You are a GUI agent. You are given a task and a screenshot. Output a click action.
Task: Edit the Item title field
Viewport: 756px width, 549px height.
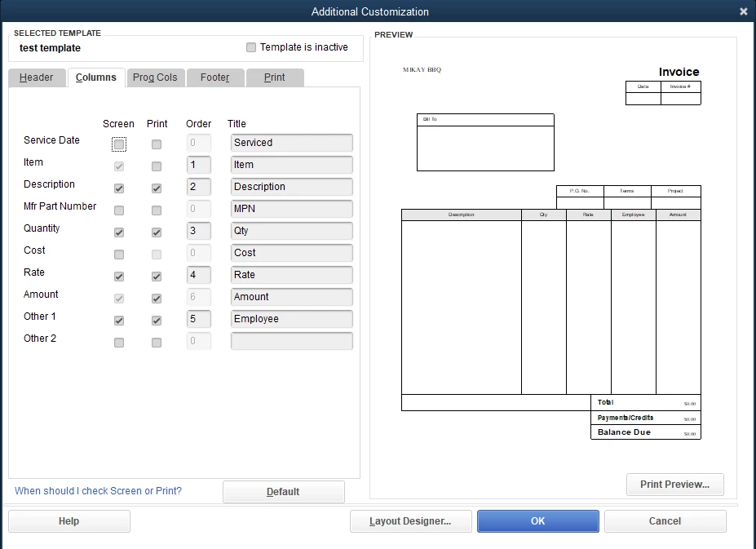pos(292,165)
